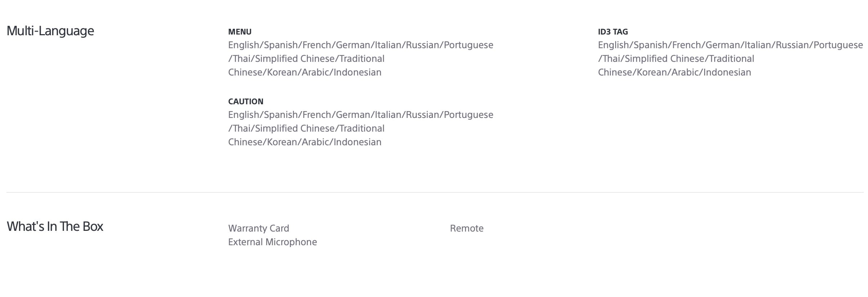Viewport: 868px width, 297px height.
Task: Select the Remote item
Action: coord(466,228)
